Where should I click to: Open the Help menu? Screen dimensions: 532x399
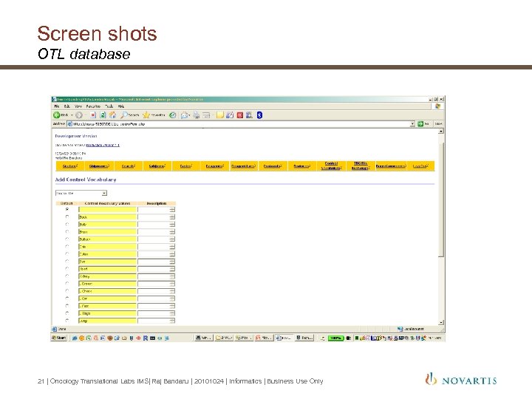(x=120, y=106)
